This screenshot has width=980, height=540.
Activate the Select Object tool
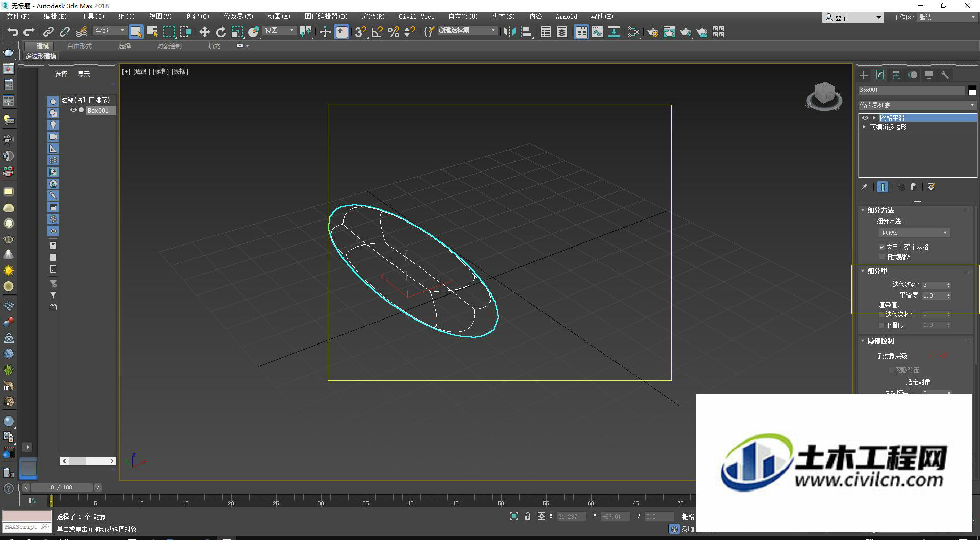pos(136,32)
